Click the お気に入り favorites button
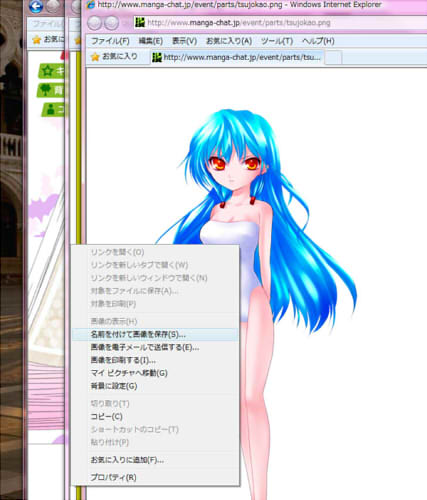Image resolution: width=427 pixels, height=500 pixels. [x=114, y=57]
